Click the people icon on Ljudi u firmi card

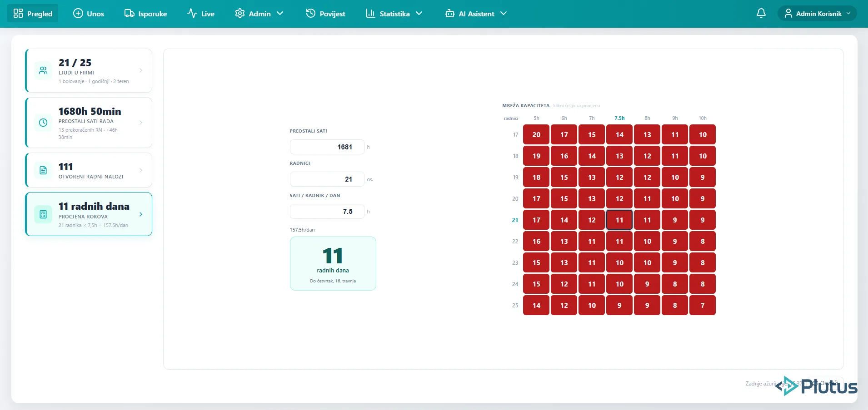click(x=43, y=70)
